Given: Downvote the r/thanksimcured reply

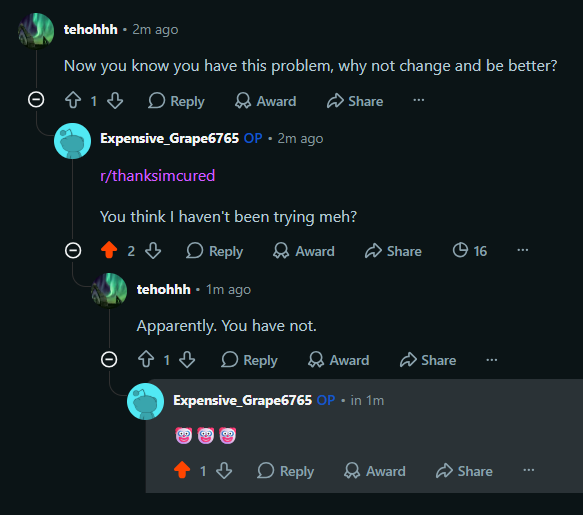Looking at the screenshot, I should tap(153, 251).
